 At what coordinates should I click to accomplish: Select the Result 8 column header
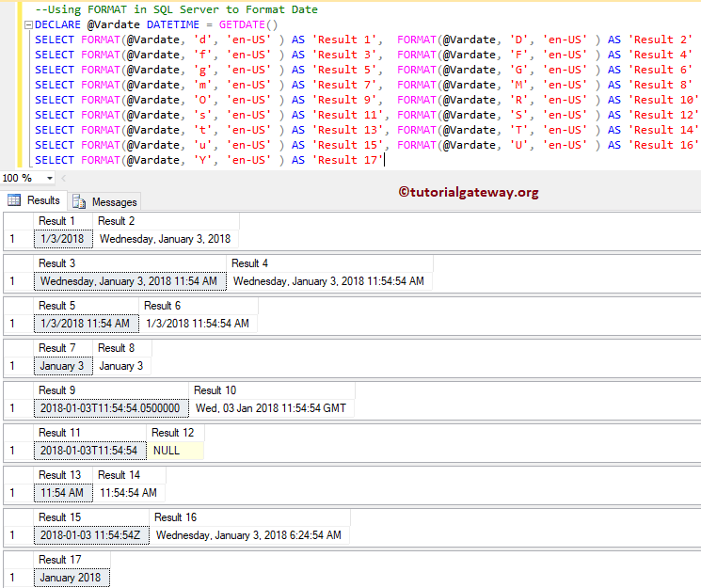click(x=122, y=348)
